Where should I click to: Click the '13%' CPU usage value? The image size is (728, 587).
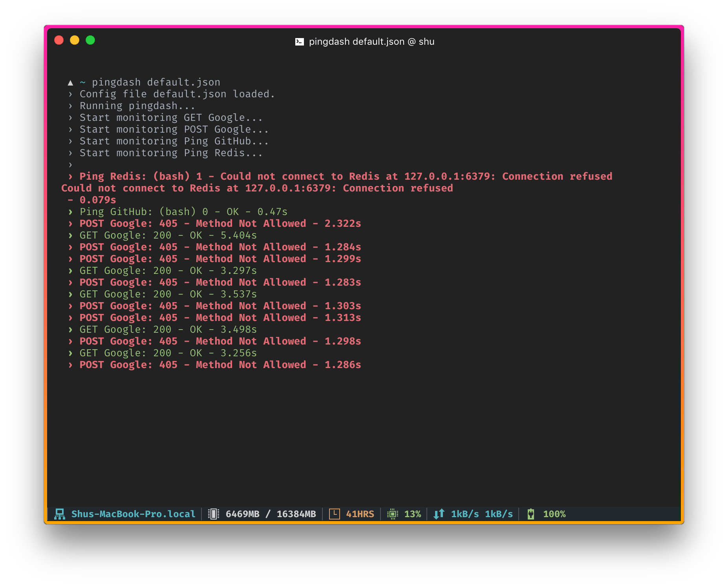pos(412,514)
